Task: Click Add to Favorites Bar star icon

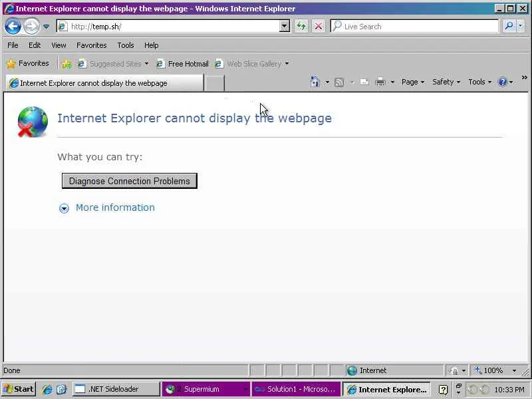Action: coord(66,64)
